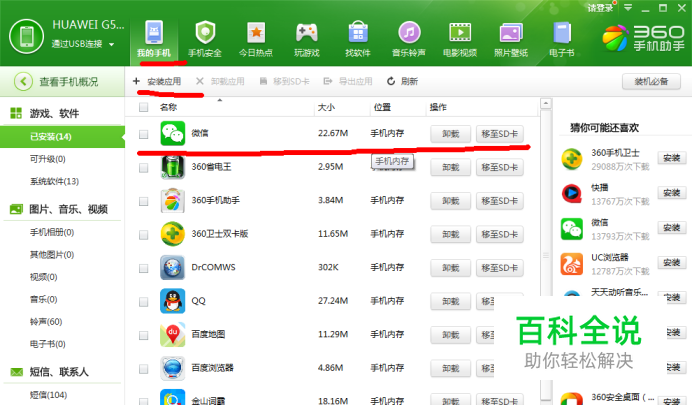
Task: Click the 360省电王 battery icon
Action: [x=173, y=167]
